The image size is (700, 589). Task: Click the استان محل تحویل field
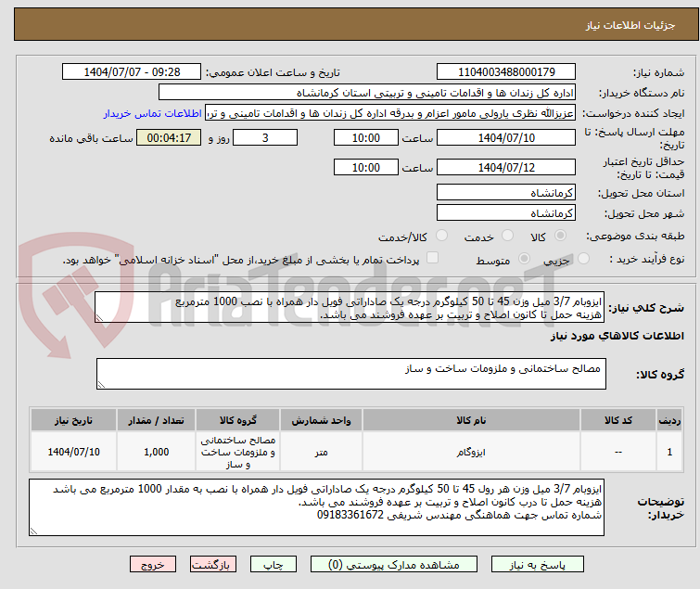(x=506, y=192)
